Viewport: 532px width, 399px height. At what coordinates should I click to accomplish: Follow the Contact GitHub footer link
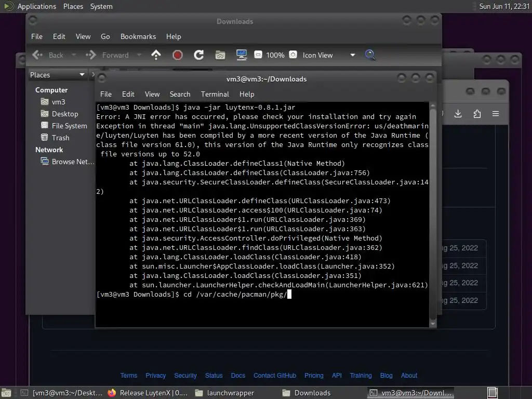275,376
